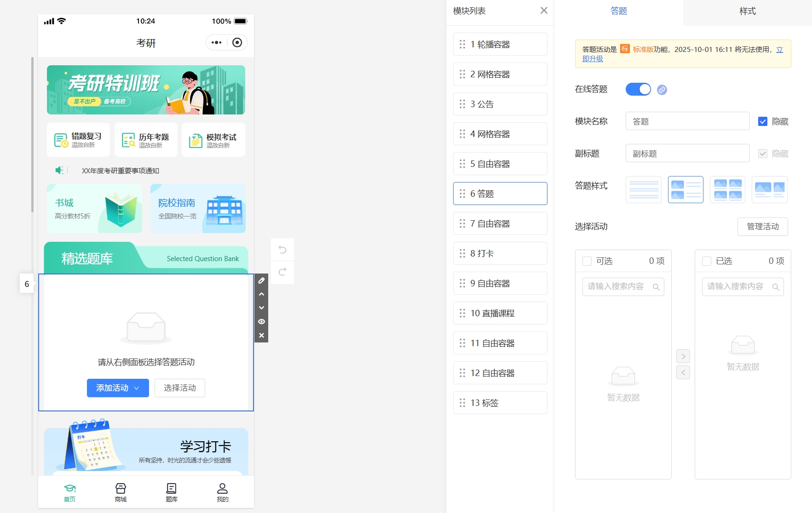Choose the plain text list 答题样式 option
Image resolution: width=812 pixels, height=513 pixels.
pos(643,189)
